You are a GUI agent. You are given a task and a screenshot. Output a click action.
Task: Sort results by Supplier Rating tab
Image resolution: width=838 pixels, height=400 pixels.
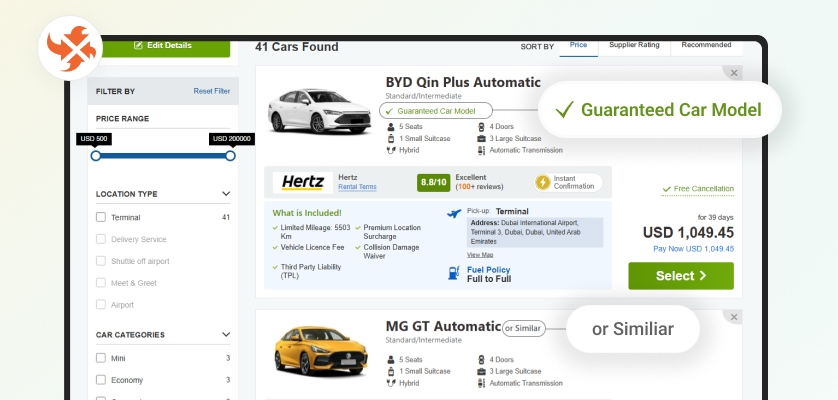634,47
